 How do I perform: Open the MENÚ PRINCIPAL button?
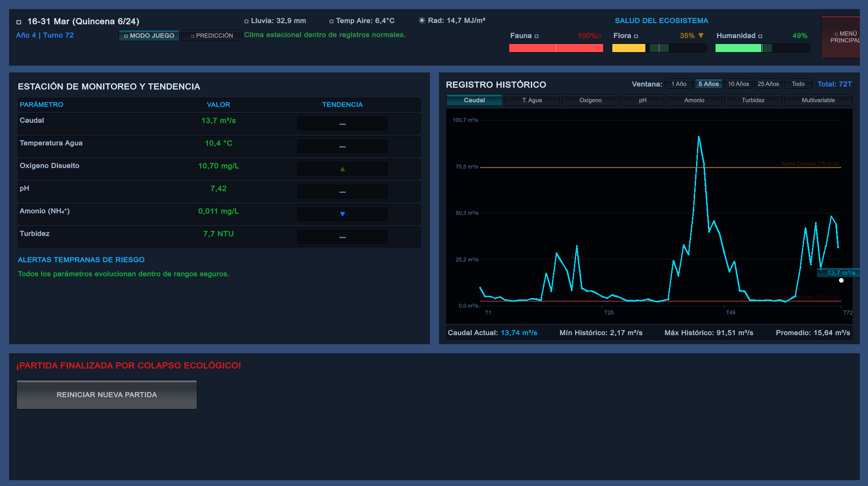pos(842,37)
